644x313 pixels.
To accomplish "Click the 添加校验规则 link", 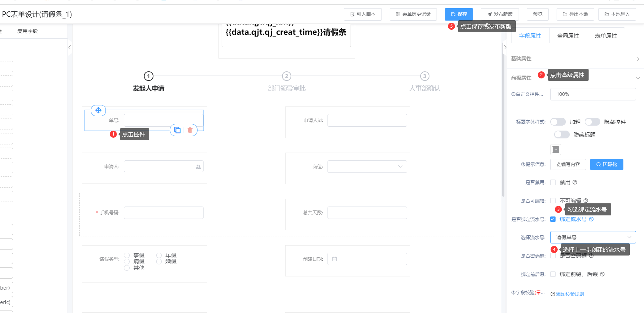I will click(x=570, y=294).
